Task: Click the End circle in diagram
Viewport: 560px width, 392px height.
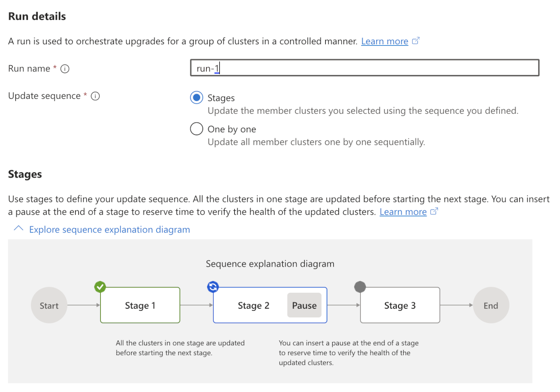Action: click(491, 306)
